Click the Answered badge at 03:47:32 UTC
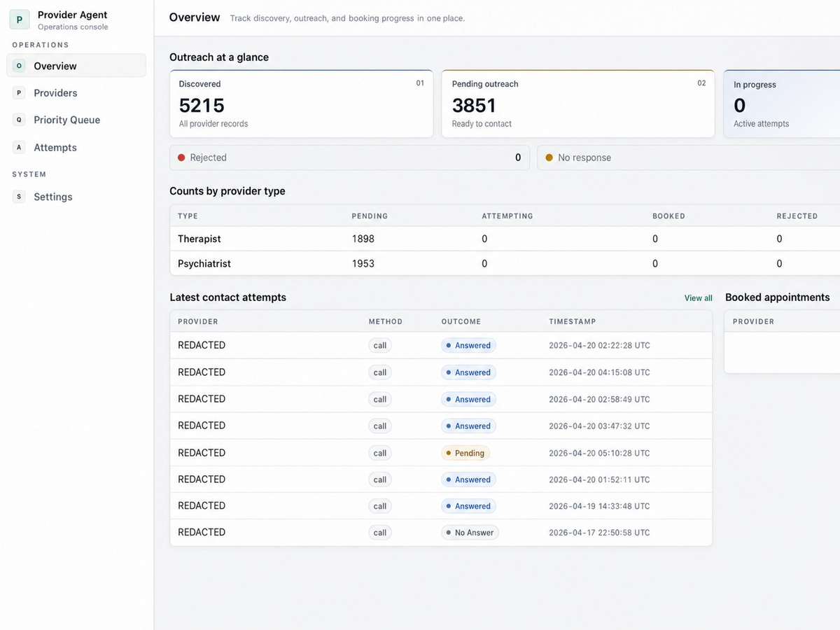 [468, 426]
